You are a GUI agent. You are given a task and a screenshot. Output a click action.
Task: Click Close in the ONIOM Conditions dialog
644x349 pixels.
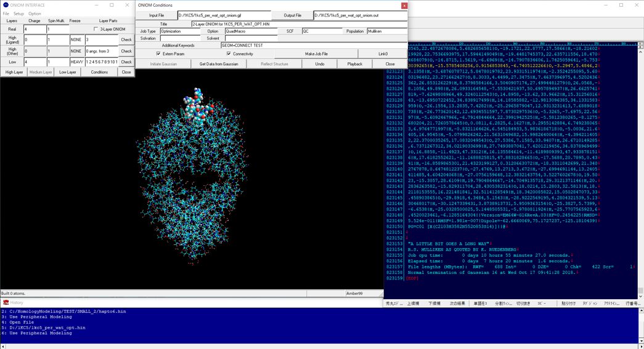click(389, 64)
